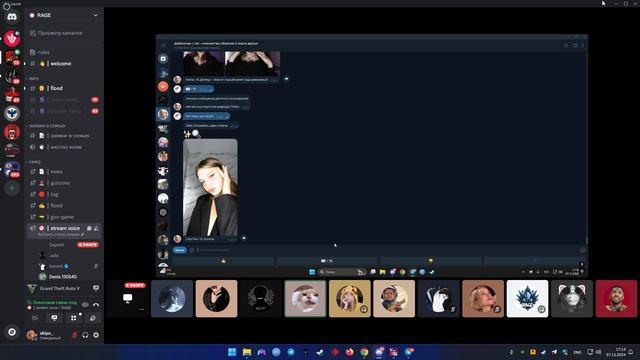640x360 pixels.
Task: Open Telegram from the taskbar
Action: 291,352
